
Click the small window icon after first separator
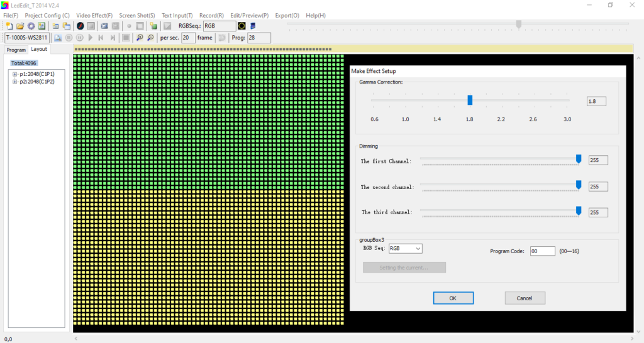point(55,26)
